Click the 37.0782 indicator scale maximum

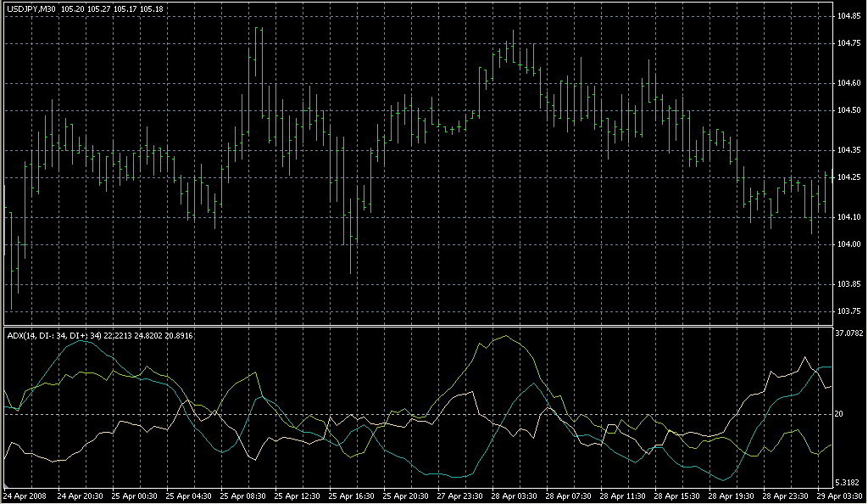(x=850, y=333)
